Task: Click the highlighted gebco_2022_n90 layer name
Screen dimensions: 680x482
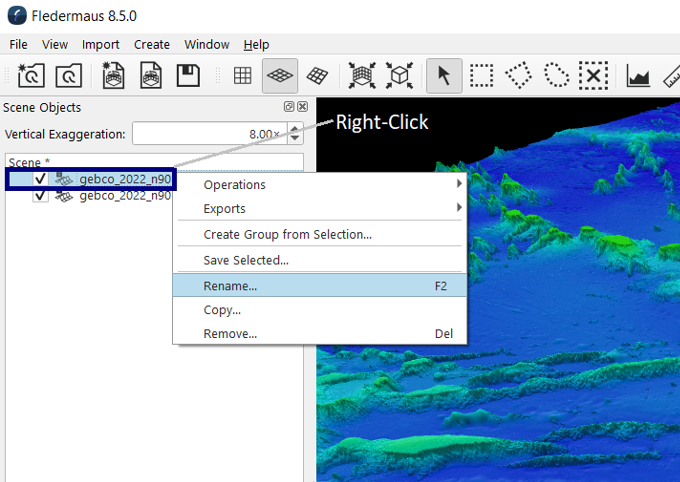Action: (x=125, y=179)
